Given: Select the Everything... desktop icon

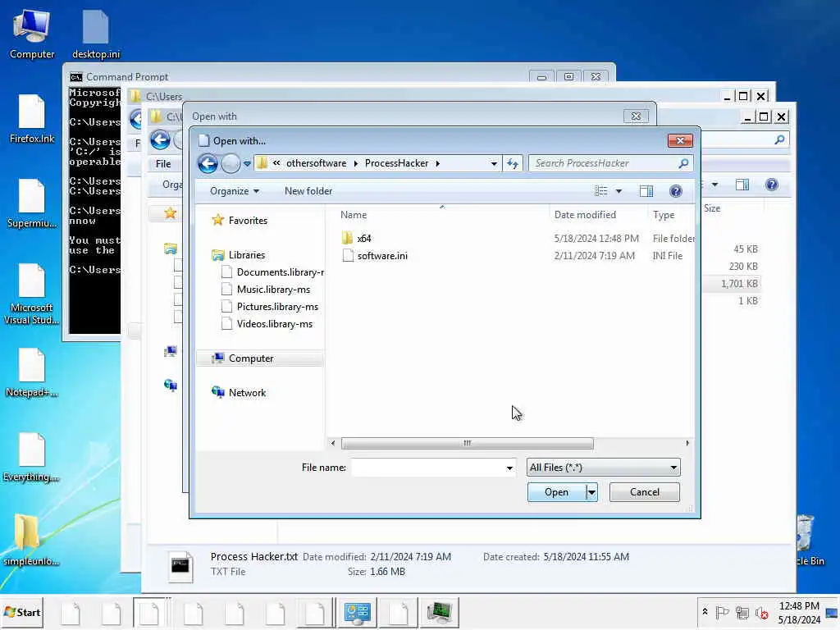Looking at the screenshot, I should [32, 457].
